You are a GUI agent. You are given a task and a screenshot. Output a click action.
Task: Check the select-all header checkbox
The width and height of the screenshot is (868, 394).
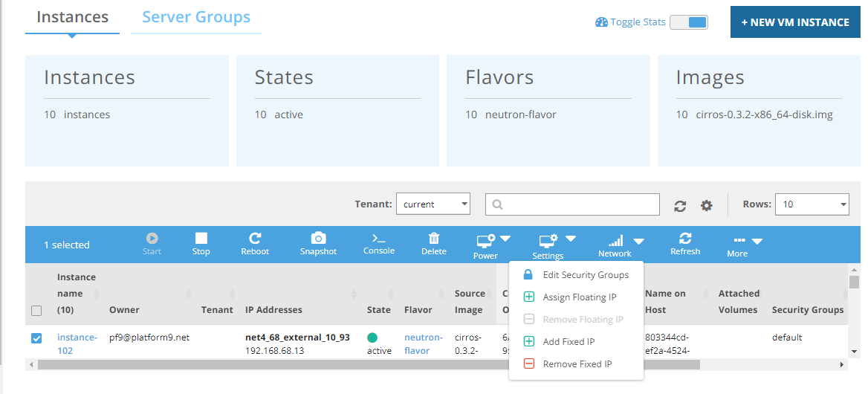click(36, 311)
